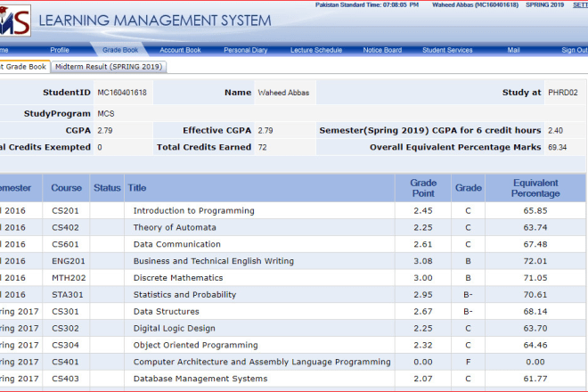This screenshot has width=588, height=392.
Task: Click grade point 3.08 for ENG201
Action: click(x=423, y=261)
